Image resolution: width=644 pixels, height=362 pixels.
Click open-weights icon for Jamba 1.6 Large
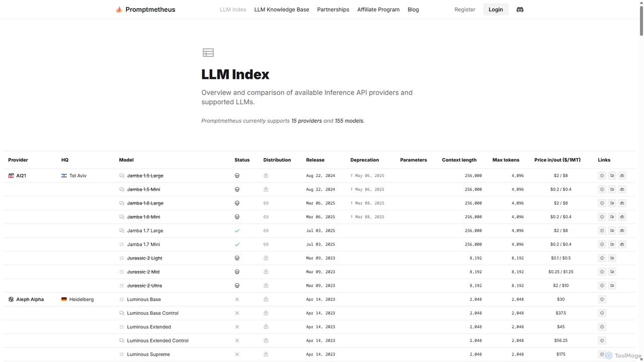(x=266, y=203)
